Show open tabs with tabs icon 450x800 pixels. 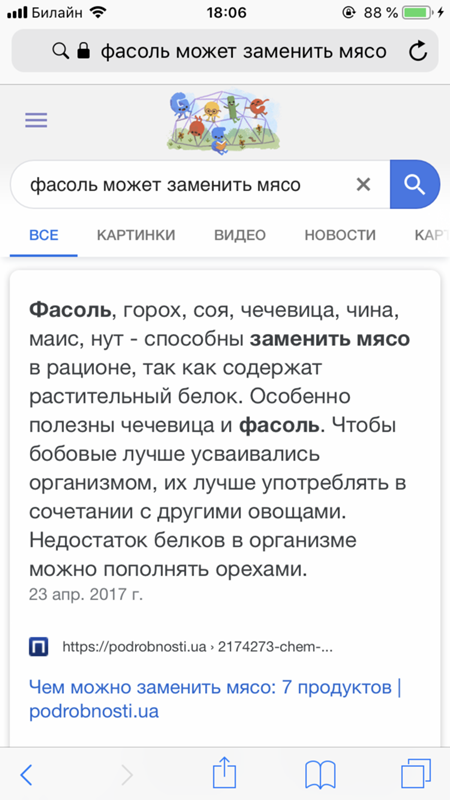(x=416, y=774)
